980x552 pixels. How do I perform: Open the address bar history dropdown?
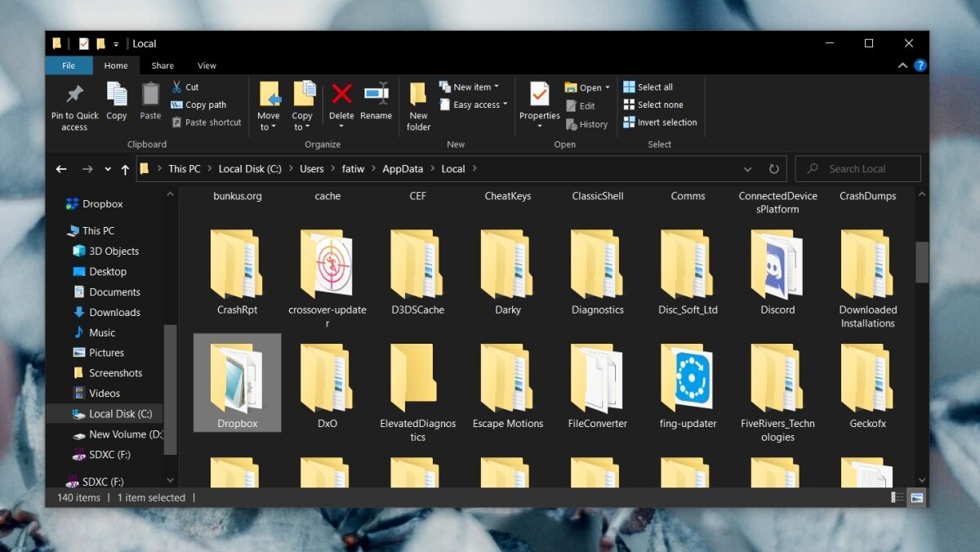click(x=747, y=169)
